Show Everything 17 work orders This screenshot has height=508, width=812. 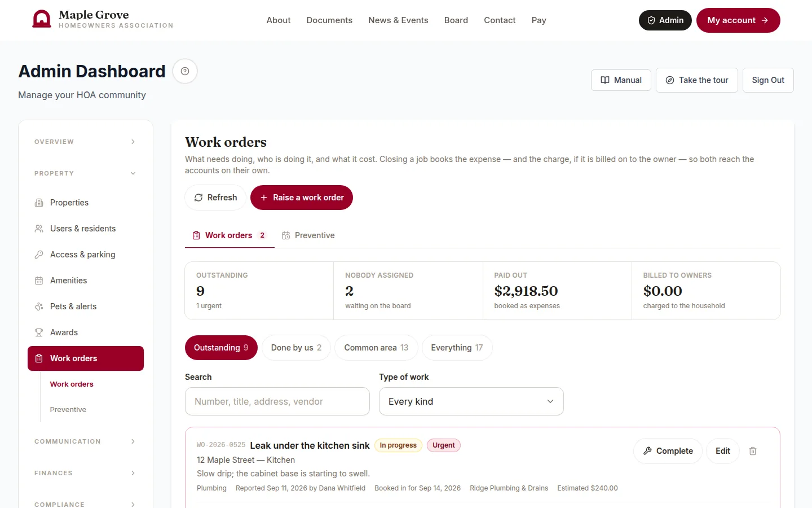click(457, 348)
